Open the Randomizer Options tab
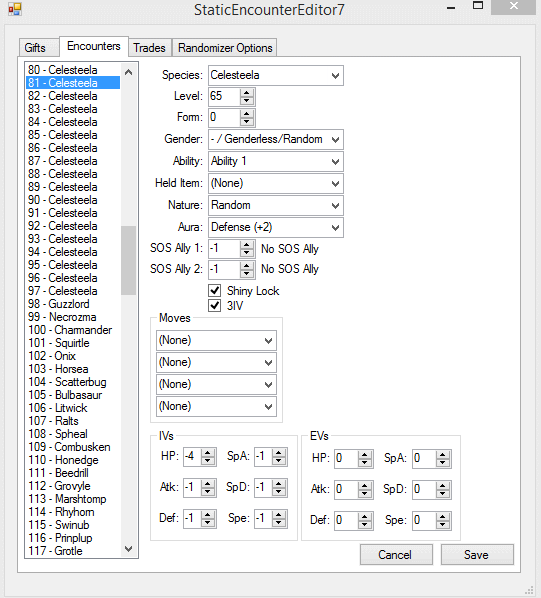Image resolution: width=541 pixels, height=598 pixels. point(225,48)
